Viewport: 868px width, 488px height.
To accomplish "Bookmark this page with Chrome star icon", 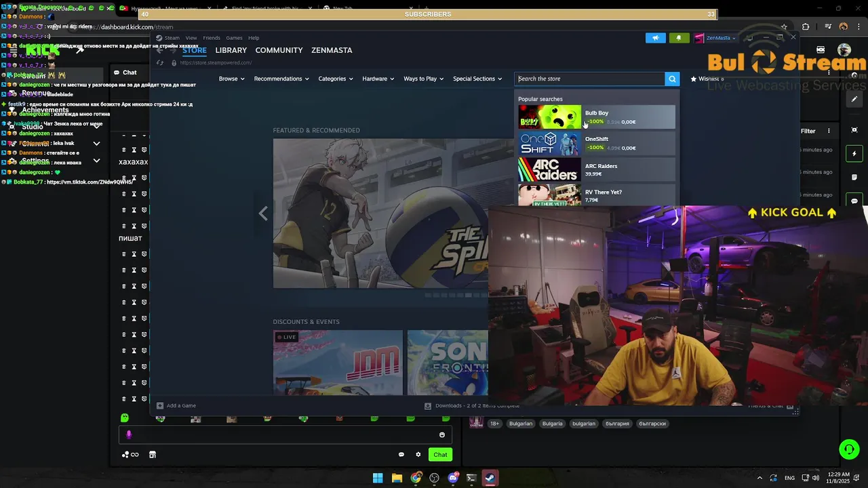I will point(784,27).
